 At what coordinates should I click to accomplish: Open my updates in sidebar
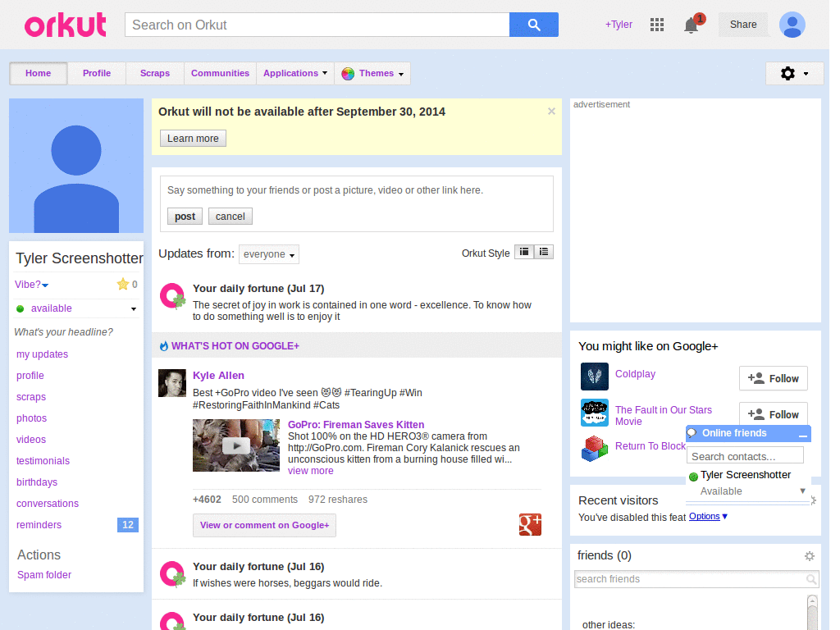(43, 354)
